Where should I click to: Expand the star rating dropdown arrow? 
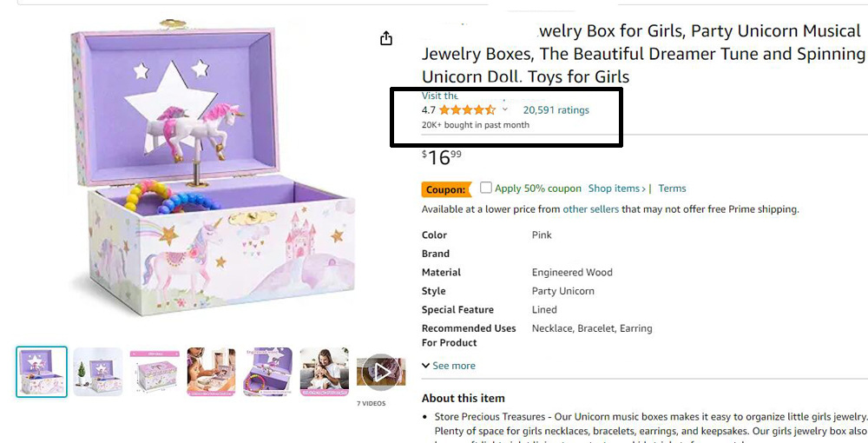505,110
